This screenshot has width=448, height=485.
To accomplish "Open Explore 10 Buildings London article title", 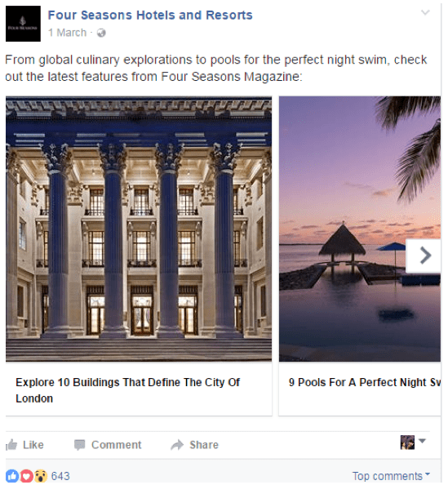I will 127,390.
